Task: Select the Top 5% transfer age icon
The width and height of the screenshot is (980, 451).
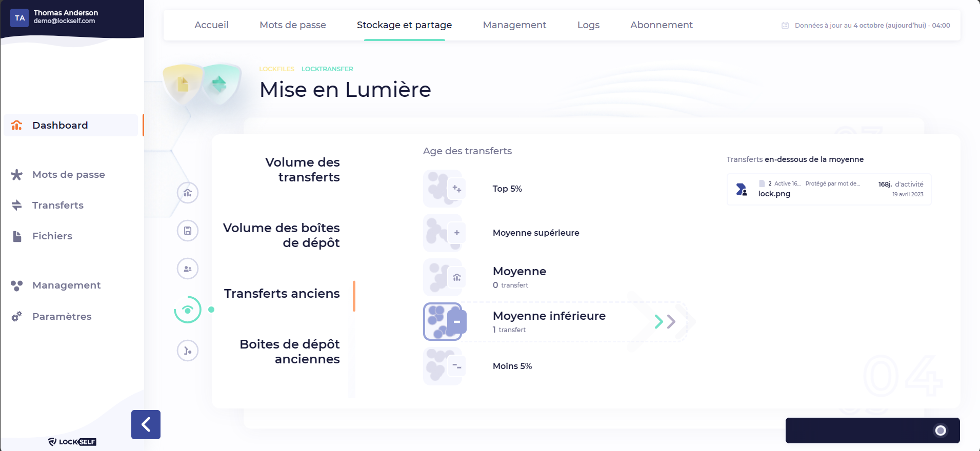Action: (x=444, y=189)
